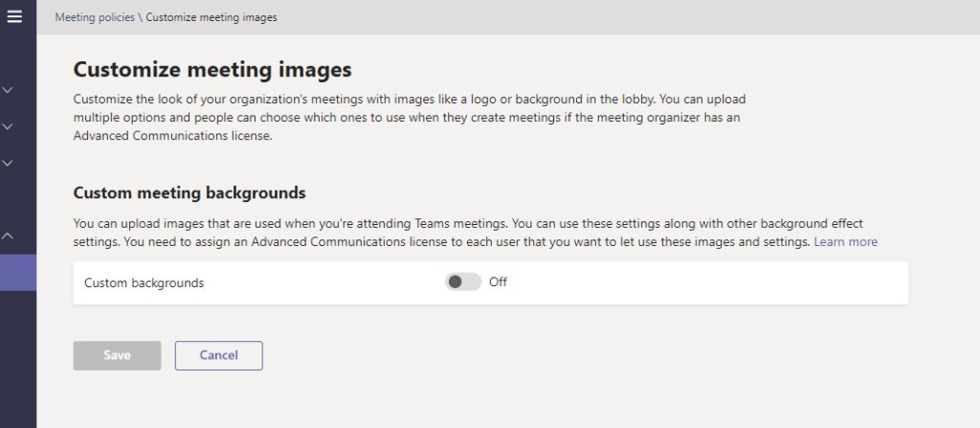This screenshot has width=980, height=428.
Task: Expand the topmost down-chevron sidebar section
Action: (x=8, y=90)
